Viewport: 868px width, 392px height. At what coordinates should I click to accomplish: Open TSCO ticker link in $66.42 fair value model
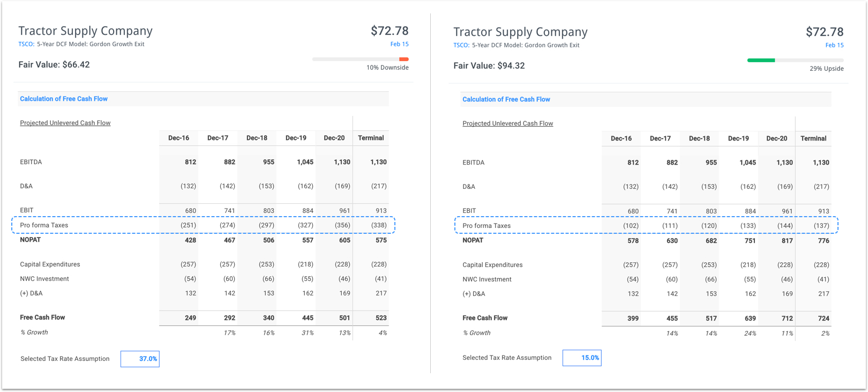pos(26,44)
